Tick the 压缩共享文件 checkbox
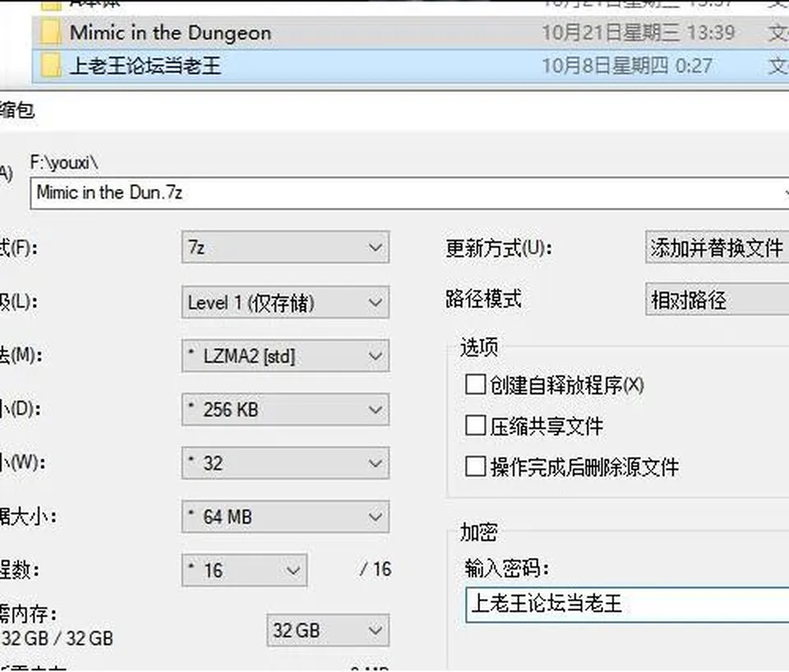This screenshot has width=789, height=672. (475, 426)
